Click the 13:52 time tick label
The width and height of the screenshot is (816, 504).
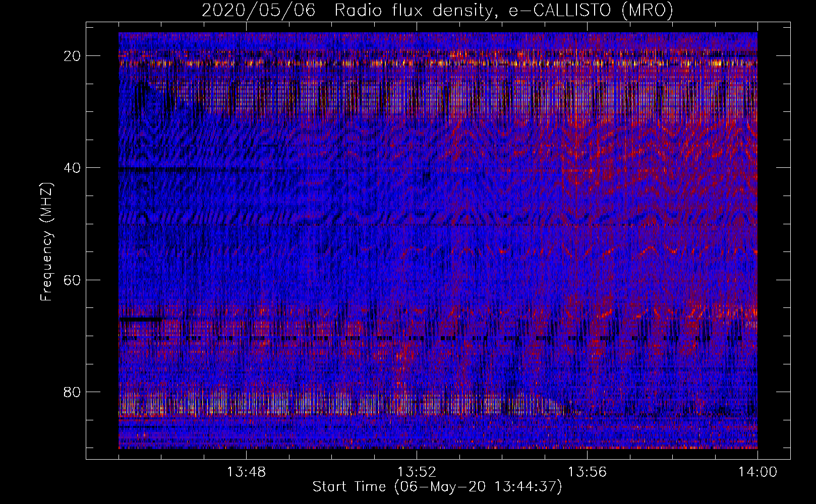[417, 472]
